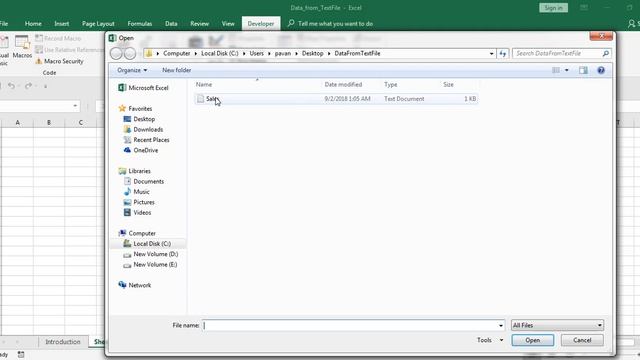Image resolution: width=640 pixels, height=360 pixels.
Task: Switch to the Home ribbon tab
Action: (33, 24)
